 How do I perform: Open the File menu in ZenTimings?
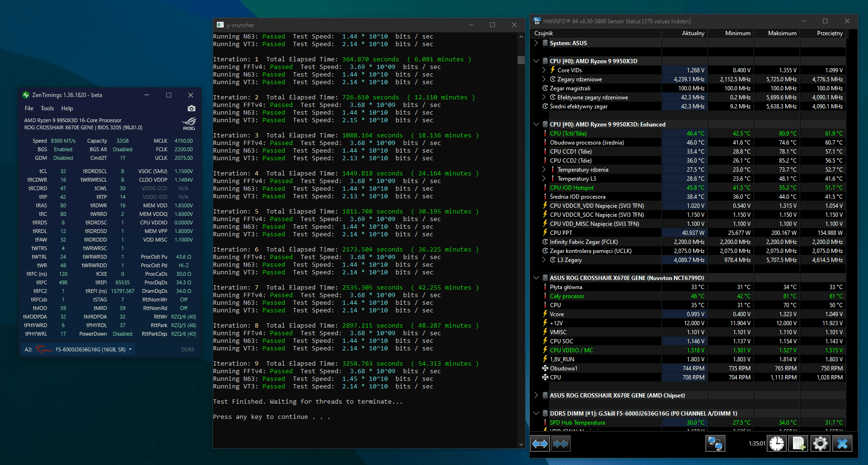(29, 108)
